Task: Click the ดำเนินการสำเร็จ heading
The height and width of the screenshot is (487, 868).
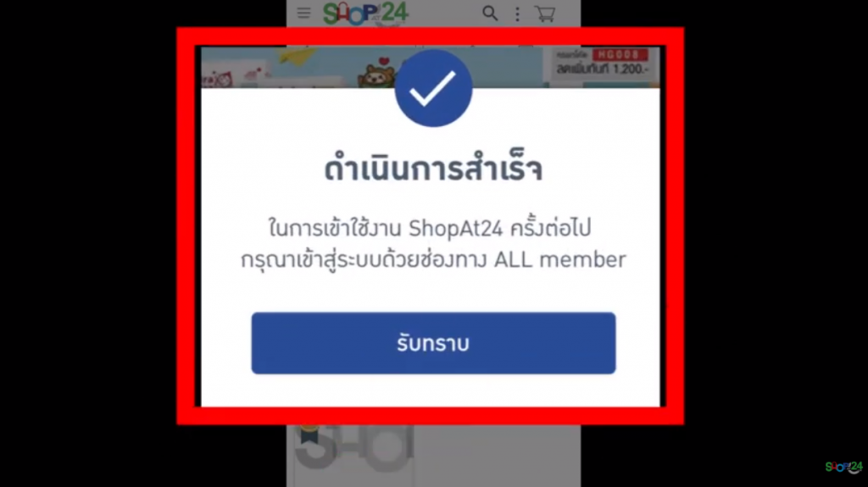Action: 433,169
